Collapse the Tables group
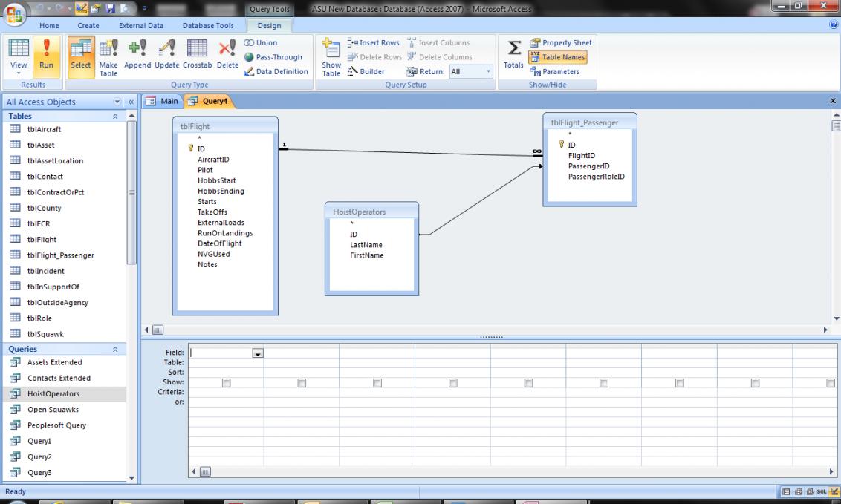 tap(115, 117)
